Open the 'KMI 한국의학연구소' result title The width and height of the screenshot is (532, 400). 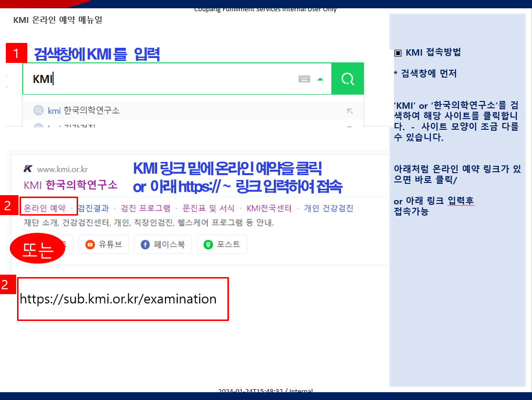pos(71,185)
